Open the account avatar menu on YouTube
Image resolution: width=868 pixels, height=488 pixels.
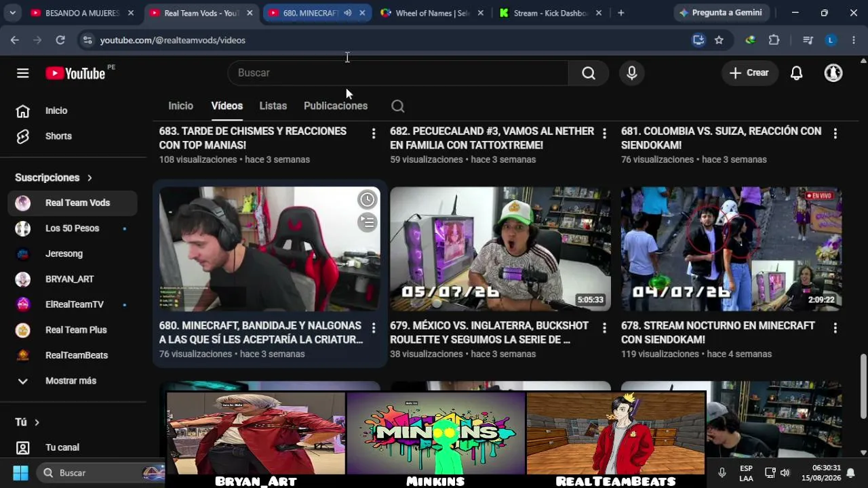click(x=833, y=73)
